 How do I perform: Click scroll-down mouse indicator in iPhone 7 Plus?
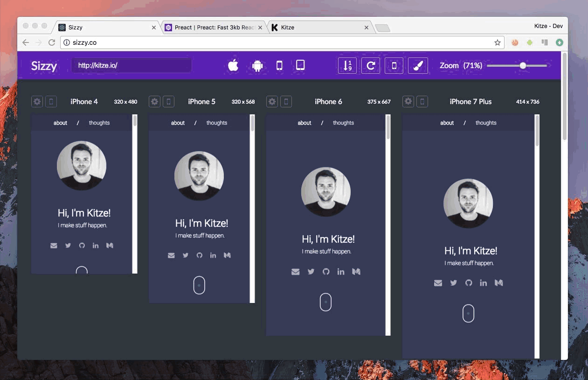tap(469, 313)
